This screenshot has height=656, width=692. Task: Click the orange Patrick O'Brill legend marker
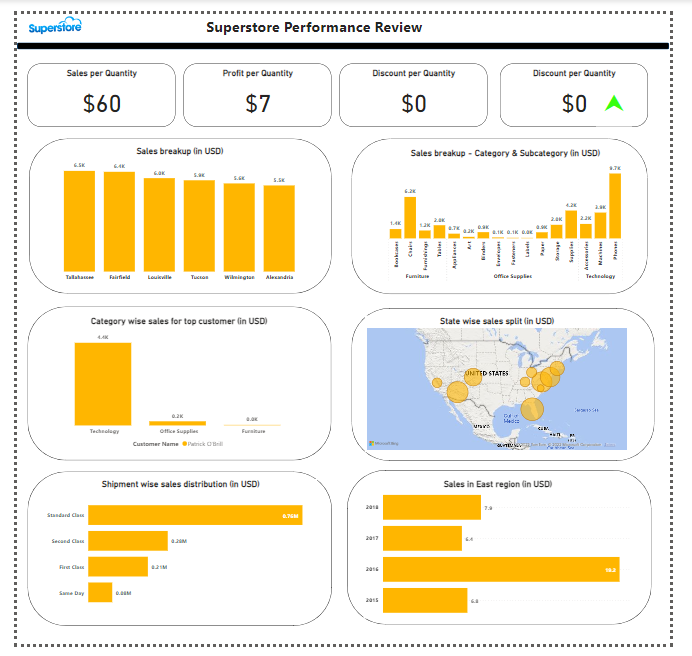tap(184, 444)
